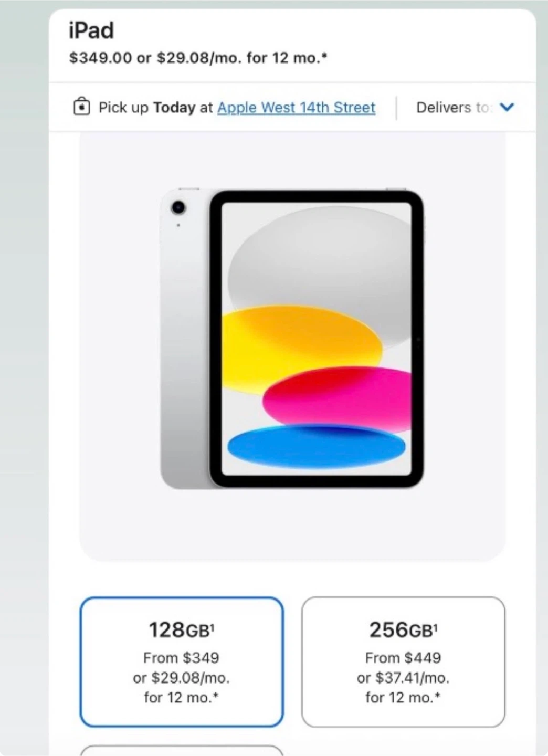Image resolution: width=548 pixels, height=756 pixels.
Task: Click the blue oval on iPad wallpaper
Action: point(317,446)
